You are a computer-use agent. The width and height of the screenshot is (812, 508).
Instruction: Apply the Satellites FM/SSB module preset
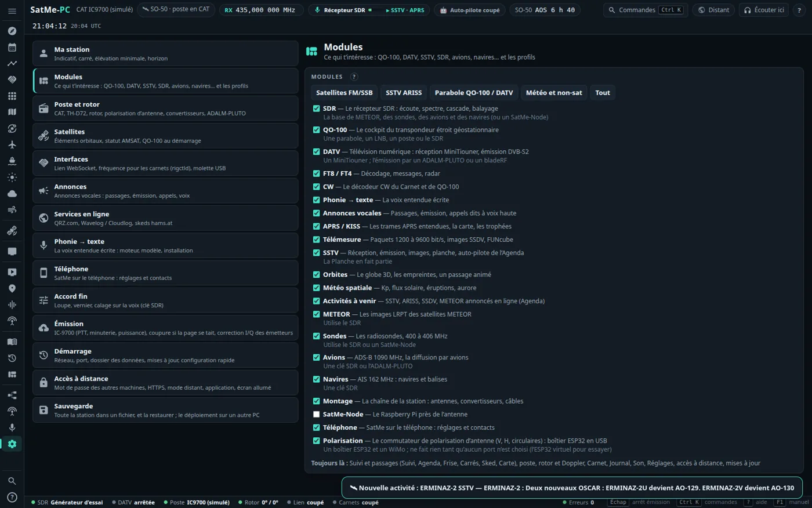coord(345,93)
